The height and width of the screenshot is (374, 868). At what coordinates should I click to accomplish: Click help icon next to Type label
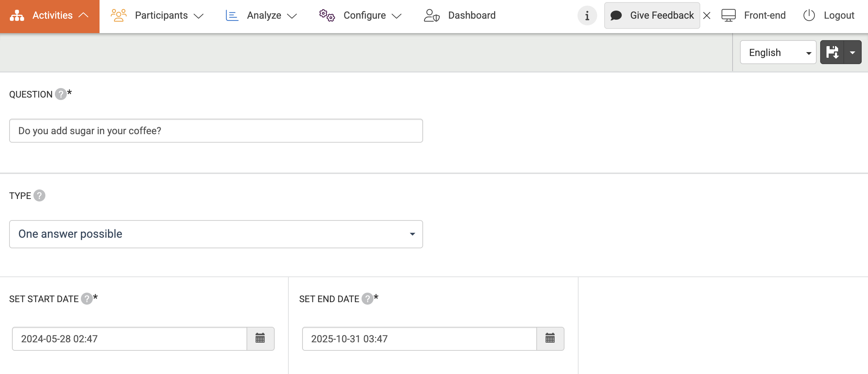39,195
